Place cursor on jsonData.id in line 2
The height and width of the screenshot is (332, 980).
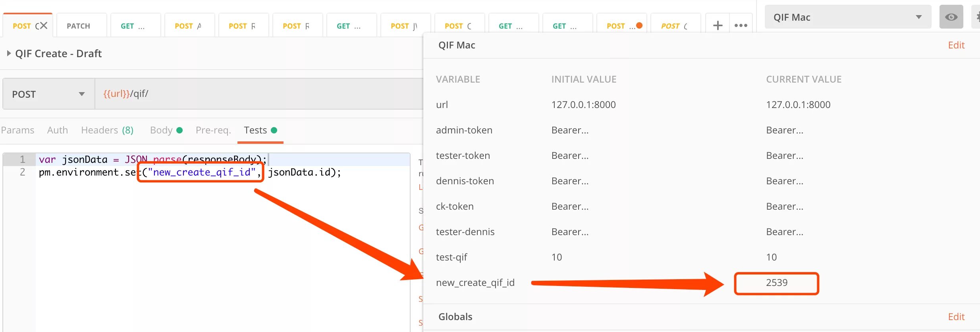[299, 172]
